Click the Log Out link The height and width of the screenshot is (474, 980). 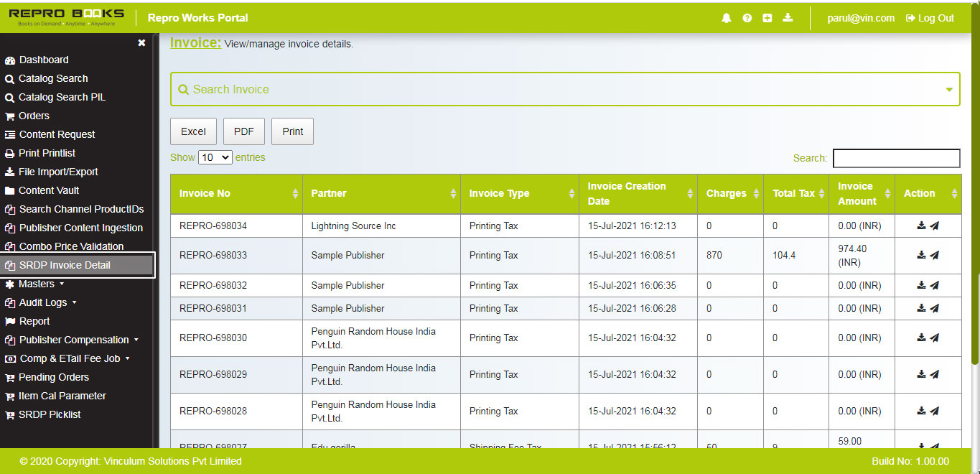pyautogui.click(x=929, y=18)
